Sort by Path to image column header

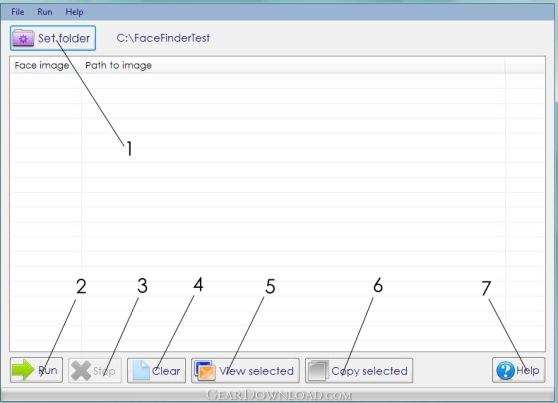(119, 66)
